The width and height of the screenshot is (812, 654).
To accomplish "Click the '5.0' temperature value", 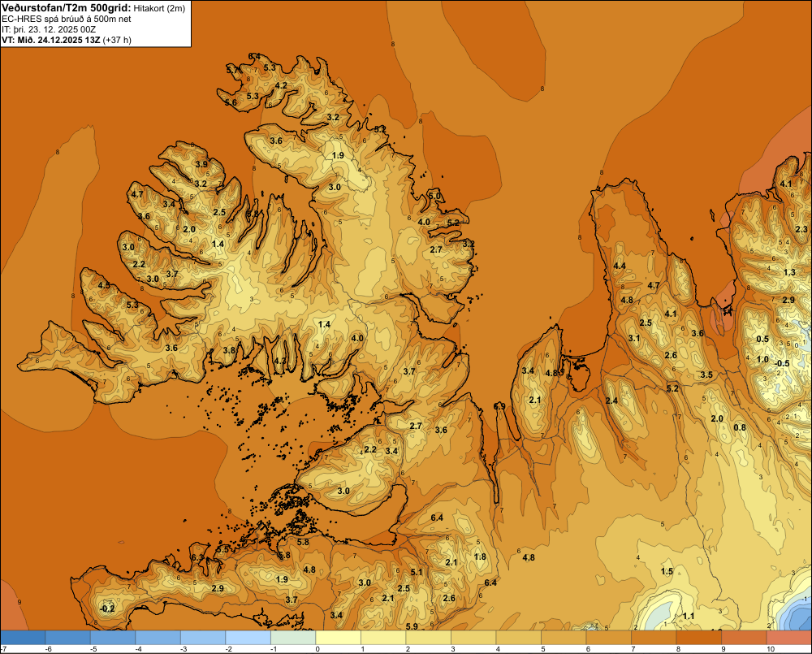I will pyautogui.click(x=434, y=196).
